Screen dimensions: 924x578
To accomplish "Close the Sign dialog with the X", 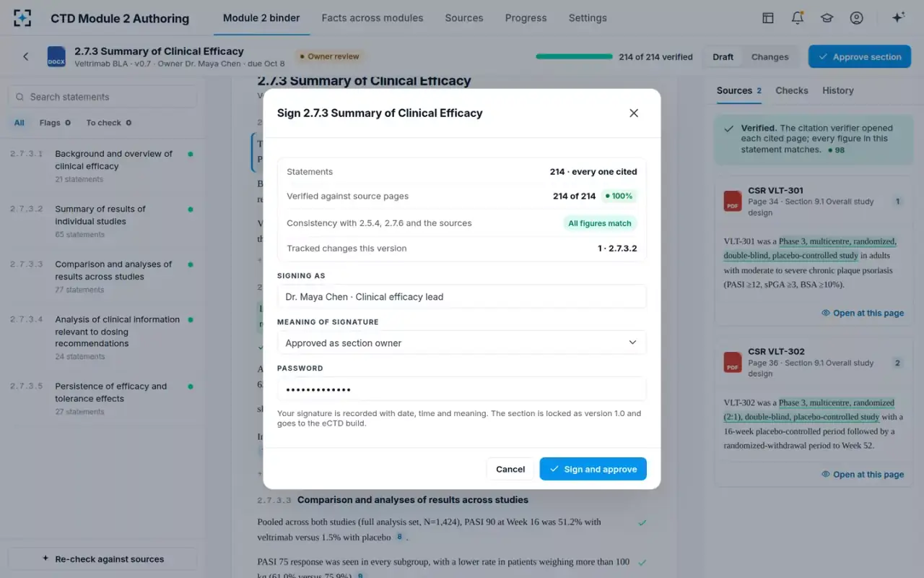I will click(x=634, y=113).
